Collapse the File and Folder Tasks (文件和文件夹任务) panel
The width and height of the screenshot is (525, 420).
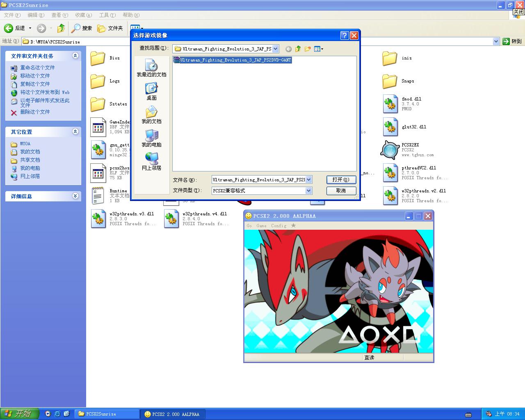75,56
